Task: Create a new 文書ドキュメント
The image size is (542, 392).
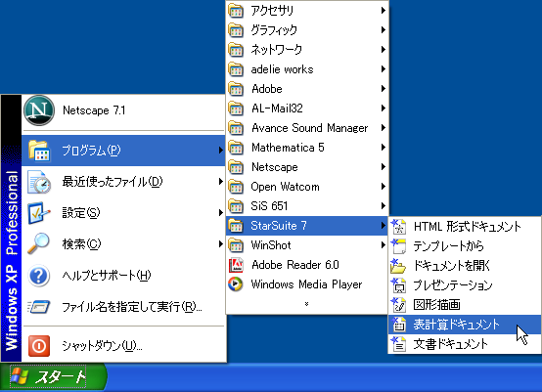Action: coord(465,344)
